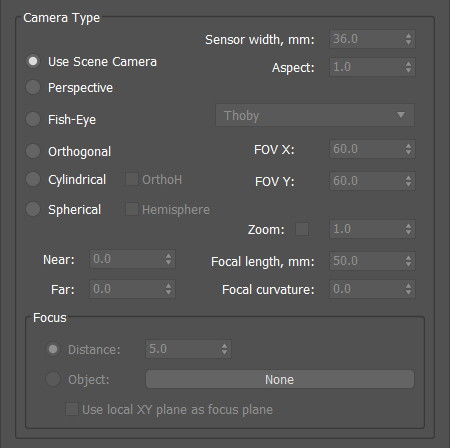The image size is (450, 448).
Task: Click the None focus object button
Action: (x=280, y=379)
